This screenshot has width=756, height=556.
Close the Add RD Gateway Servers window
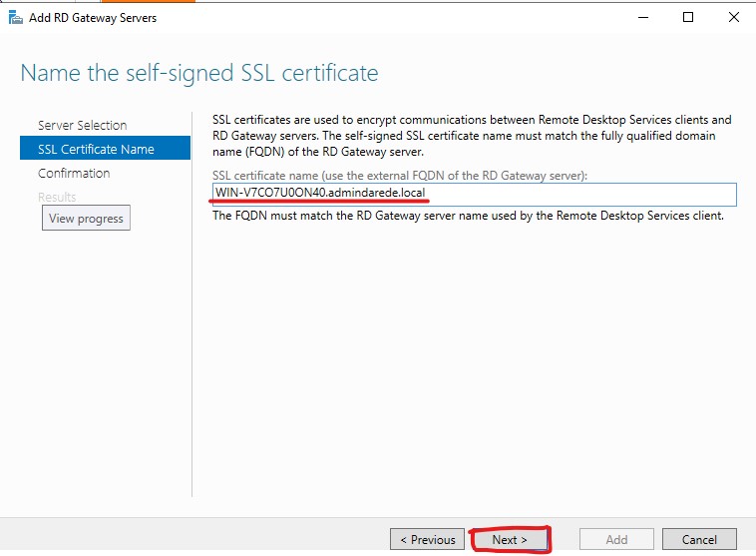click(733, 18)
